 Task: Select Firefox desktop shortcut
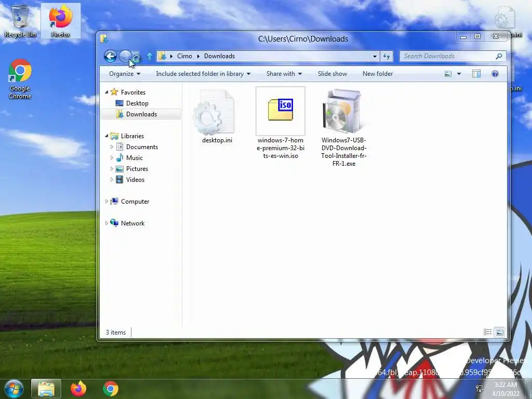point(61,21)
